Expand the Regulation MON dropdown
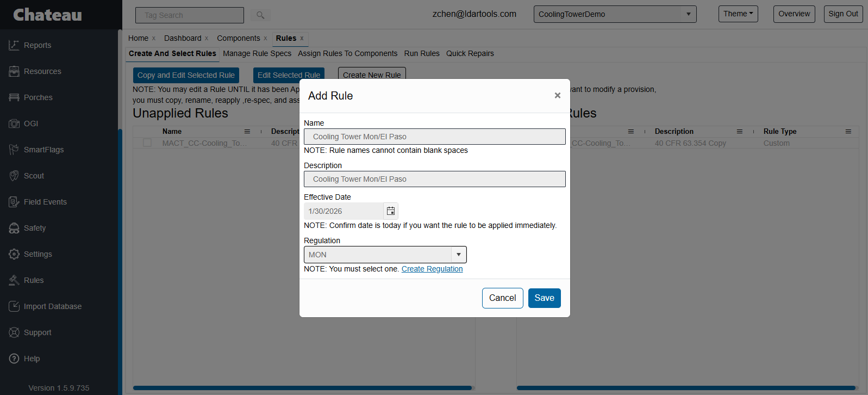The image size is (868, 395). point(458,255)
